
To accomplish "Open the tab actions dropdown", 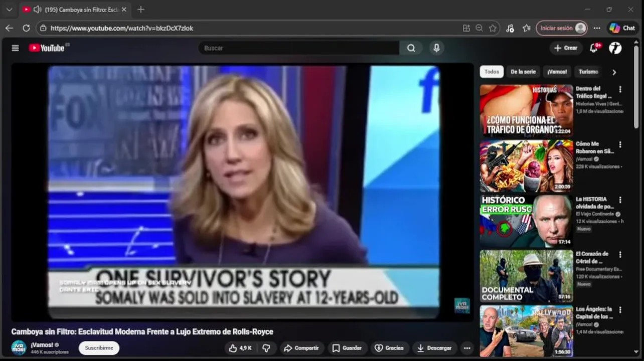I will click(x=9, y=10).
